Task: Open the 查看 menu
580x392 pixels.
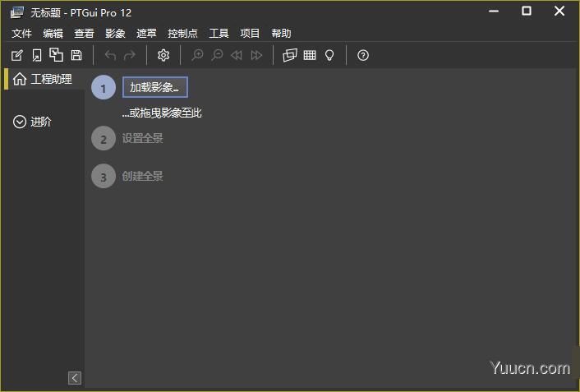Action: [x=84, y=34]
